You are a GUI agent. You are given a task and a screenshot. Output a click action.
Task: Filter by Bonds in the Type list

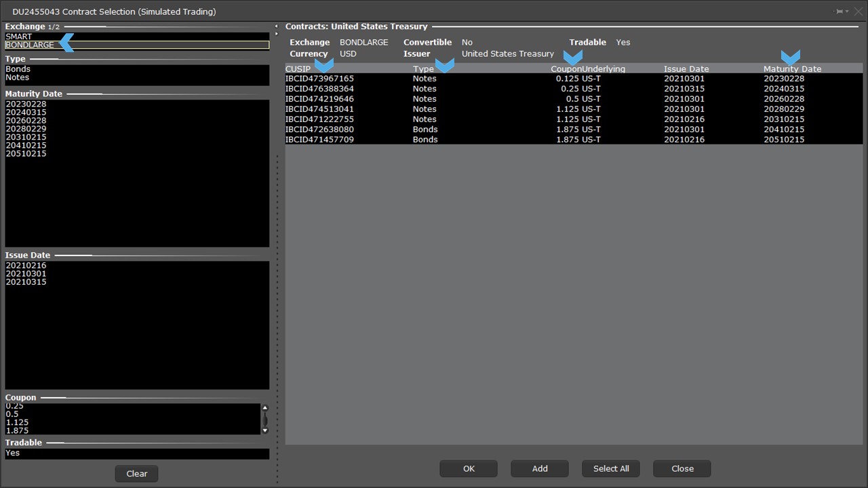coord(18,69)
